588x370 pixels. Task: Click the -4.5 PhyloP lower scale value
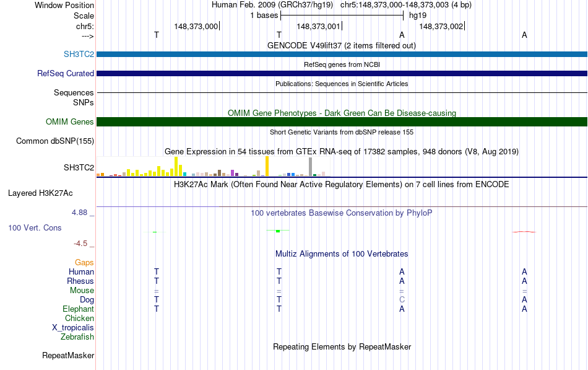[x=80, y=244]
